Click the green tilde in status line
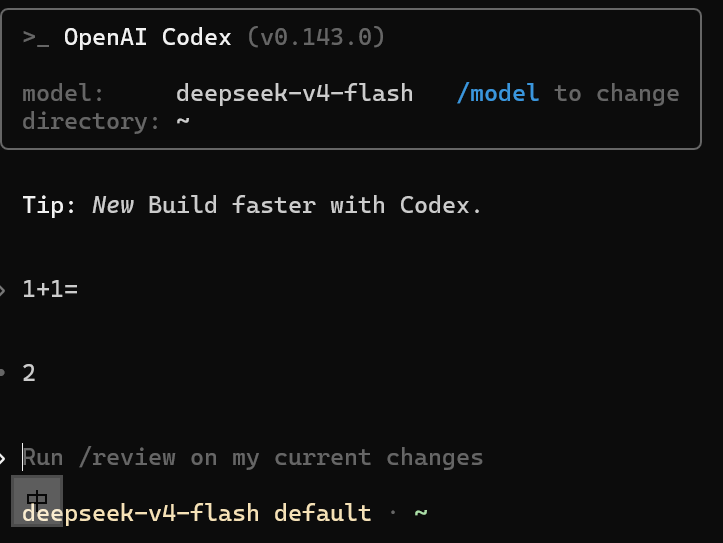The image size is (723, 543). tap(421, 513)
